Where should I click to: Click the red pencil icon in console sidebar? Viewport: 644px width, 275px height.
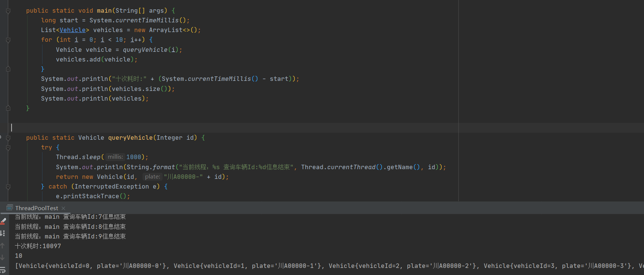(3, 221)
